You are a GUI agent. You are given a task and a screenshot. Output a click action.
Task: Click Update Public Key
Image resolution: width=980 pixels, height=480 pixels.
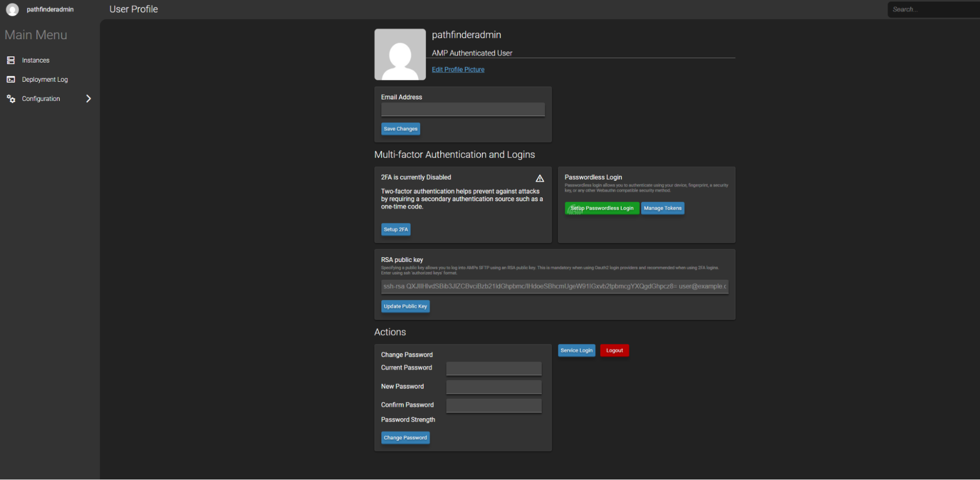(x=405, y=306)
